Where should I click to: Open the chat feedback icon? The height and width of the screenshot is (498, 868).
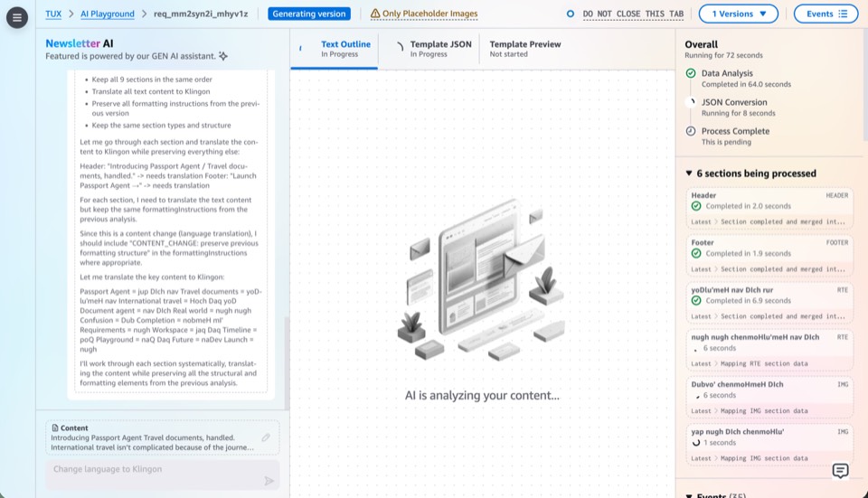pyautogui.click(x=840, y=471)
